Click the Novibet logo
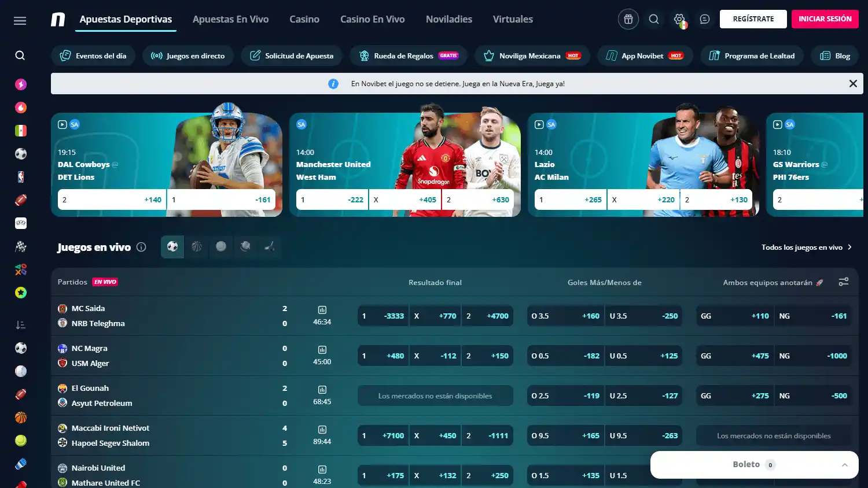 (58, 20)
